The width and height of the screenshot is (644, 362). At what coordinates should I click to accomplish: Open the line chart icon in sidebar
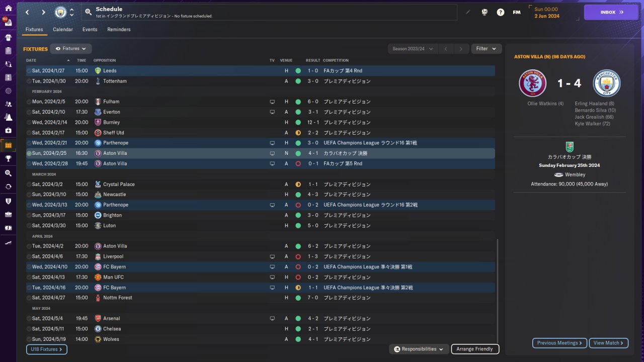tap(8, 242)
